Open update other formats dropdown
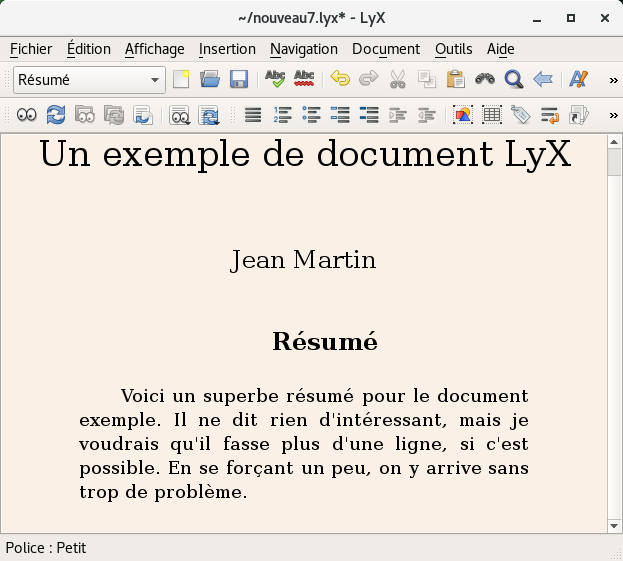This screenshot has height=561, width=623. pos(209,115)
